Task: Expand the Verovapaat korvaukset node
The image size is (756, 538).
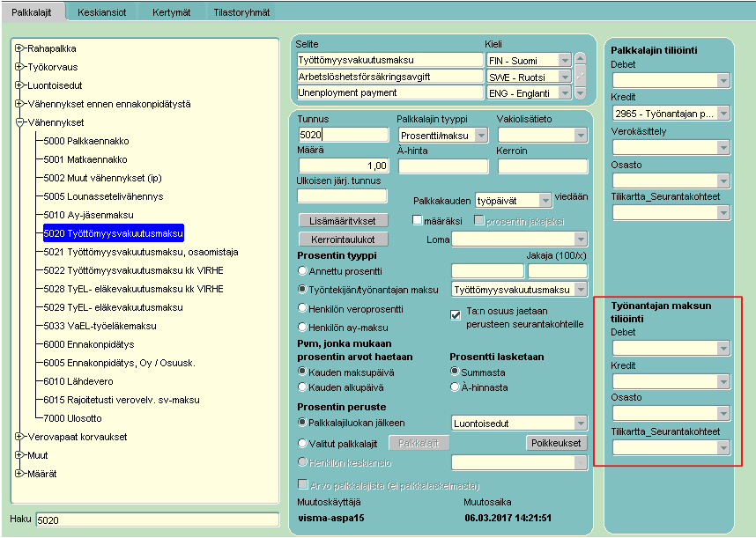Action: [x=19, y=437]
